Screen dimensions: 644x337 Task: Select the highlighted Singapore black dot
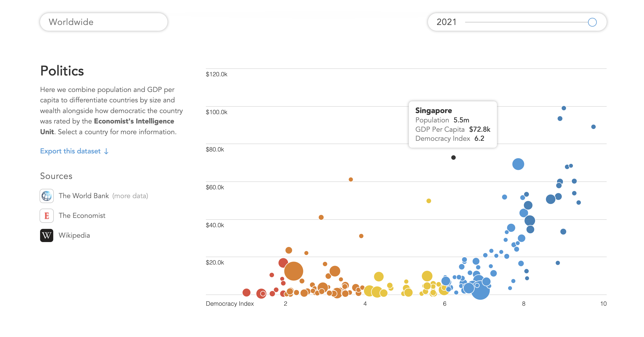click(453, 158)
